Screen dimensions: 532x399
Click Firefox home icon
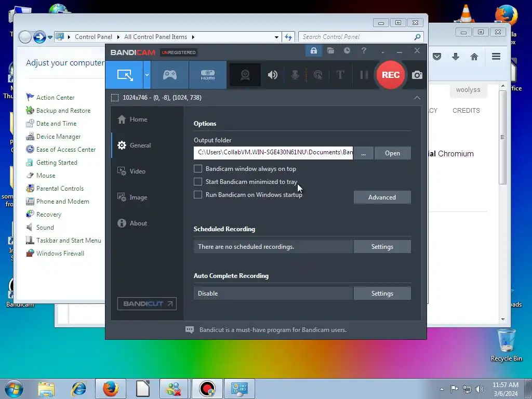click(474, 56)
